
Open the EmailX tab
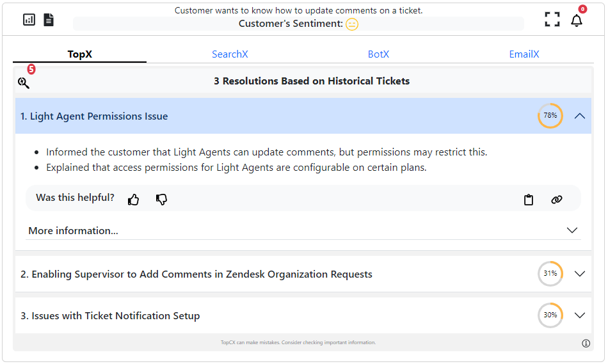[524, 54]
